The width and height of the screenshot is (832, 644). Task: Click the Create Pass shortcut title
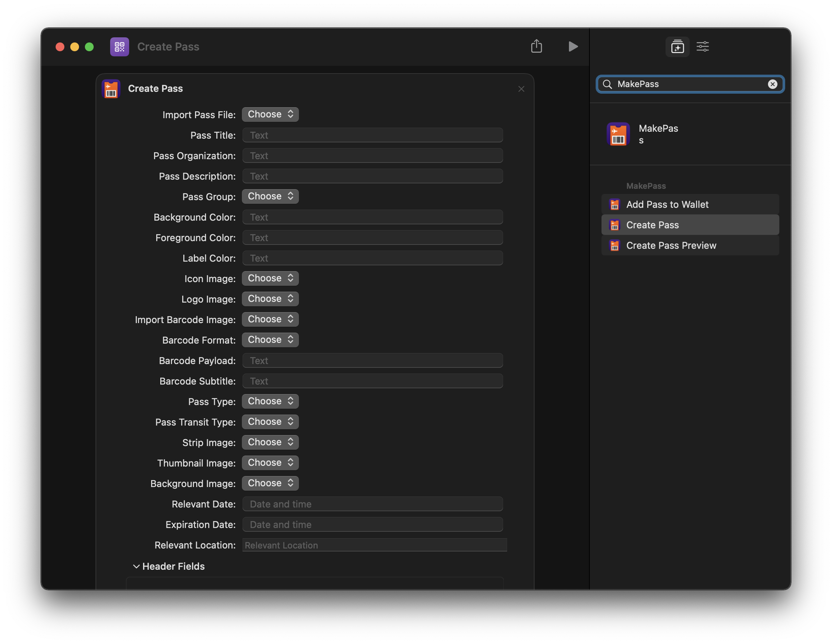coord(168,46)
